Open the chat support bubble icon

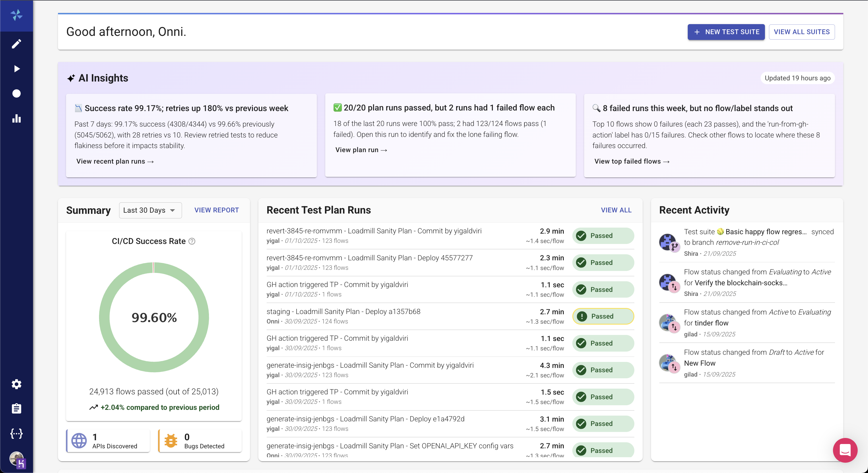point(845,450)
